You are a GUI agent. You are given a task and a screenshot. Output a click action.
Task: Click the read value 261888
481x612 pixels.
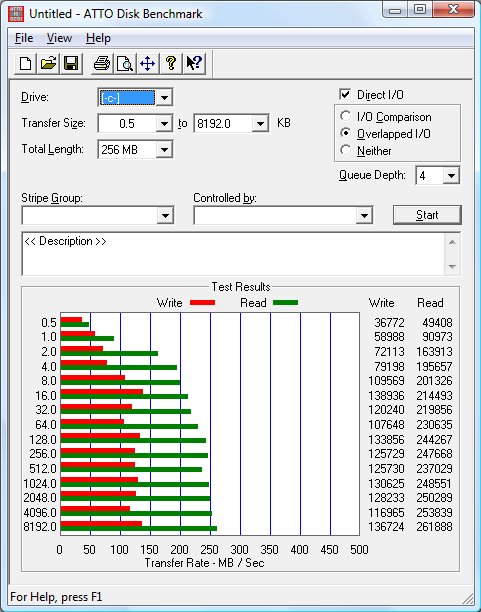point(434,527)
